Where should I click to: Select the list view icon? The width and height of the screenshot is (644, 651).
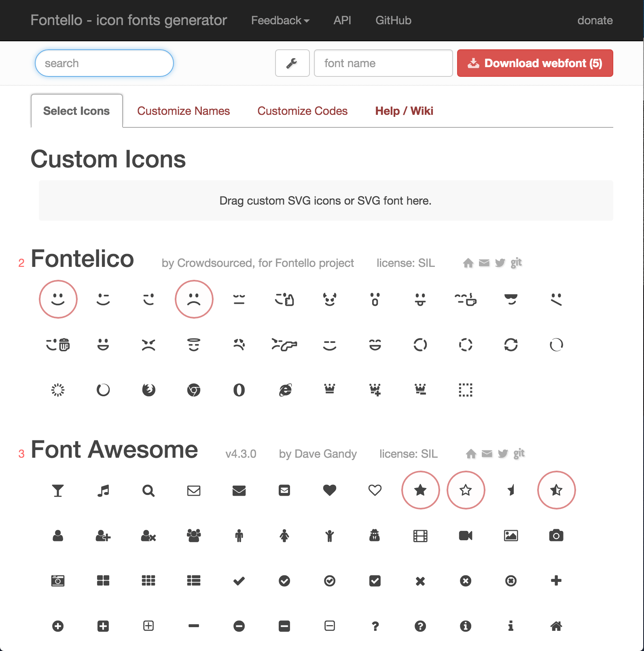[194, 581]
